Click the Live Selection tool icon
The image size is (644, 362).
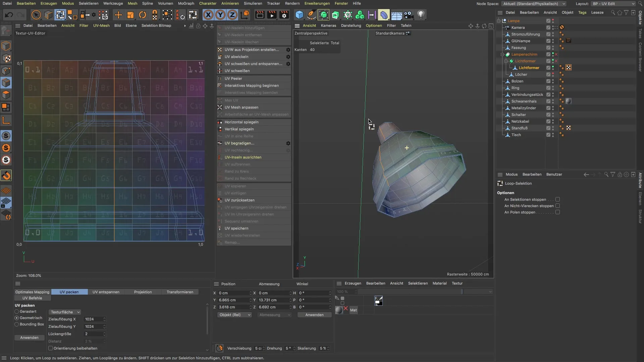tap(36, 15)
